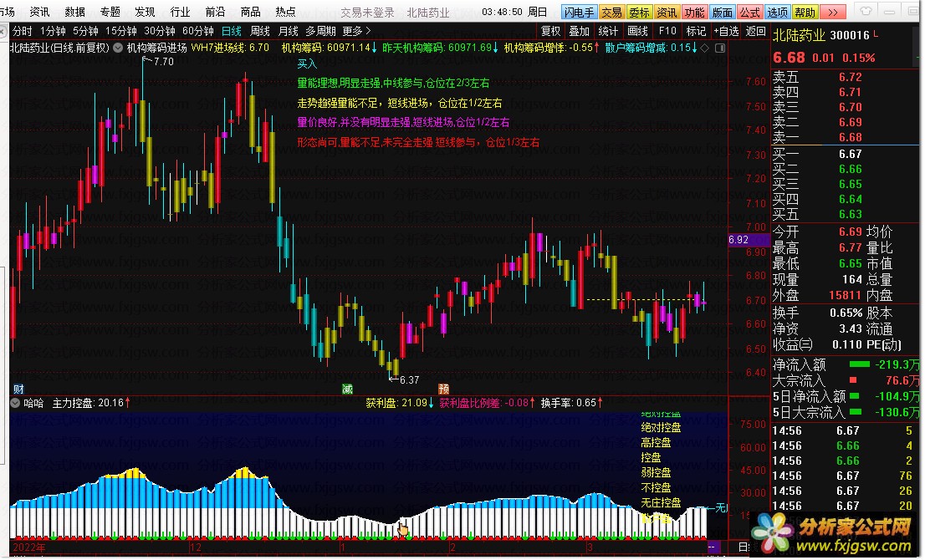Click the 闪电手 quick trade button
The height and width of the screenshot is (560, 925).
point(579,12)
